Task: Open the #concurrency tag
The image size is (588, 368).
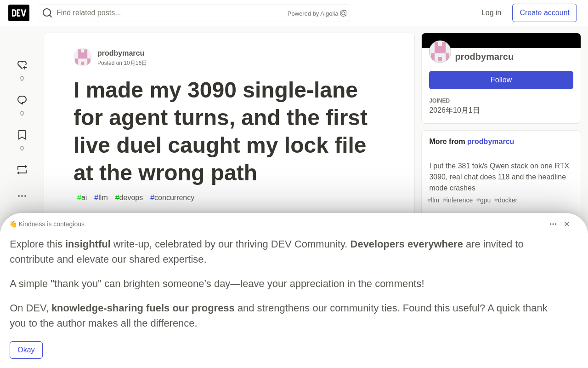Action: 172,198
